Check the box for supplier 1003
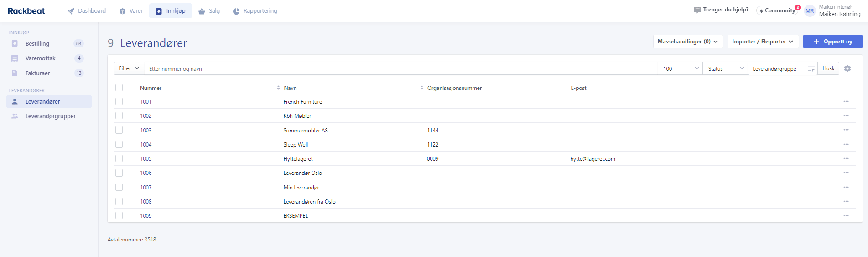The image size is (868, 257). click(x=119, y=130)
